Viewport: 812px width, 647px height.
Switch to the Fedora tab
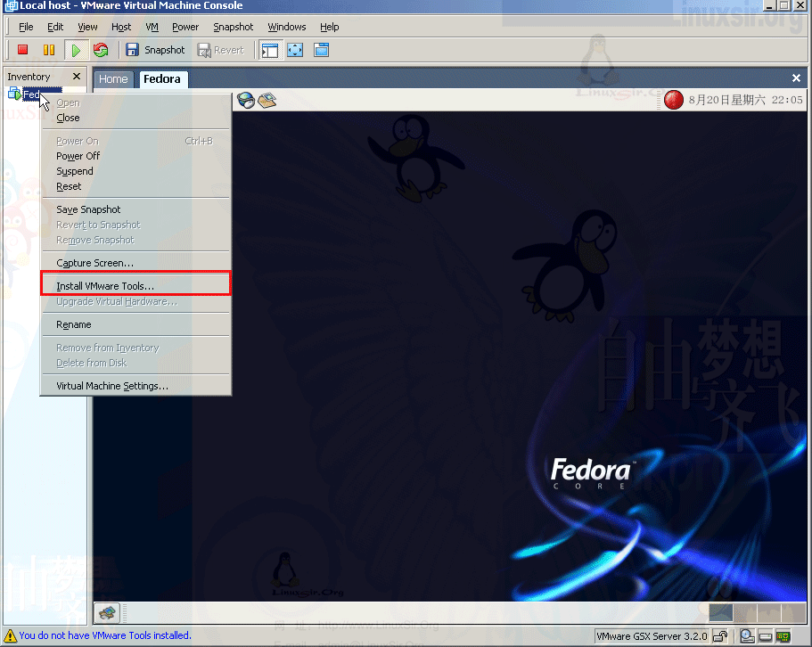pos(162,79)
